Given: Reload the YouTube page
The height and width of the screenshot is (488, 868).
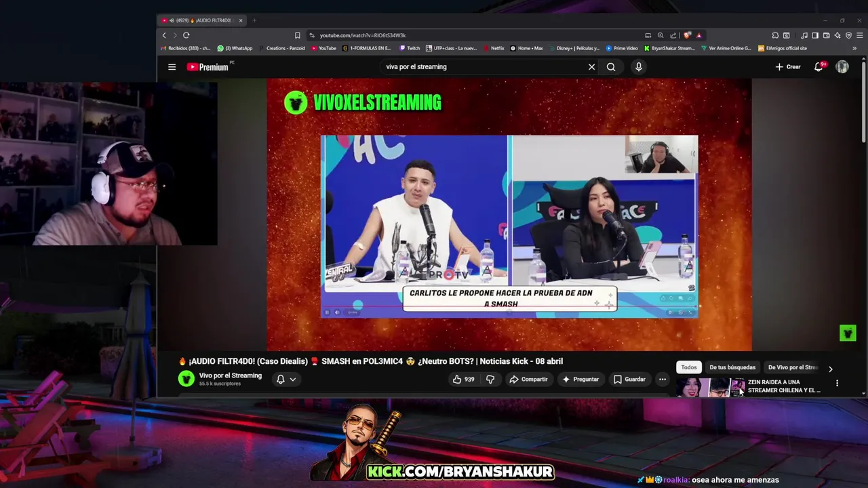Looking at the screenshot, I should pos(186,35).
